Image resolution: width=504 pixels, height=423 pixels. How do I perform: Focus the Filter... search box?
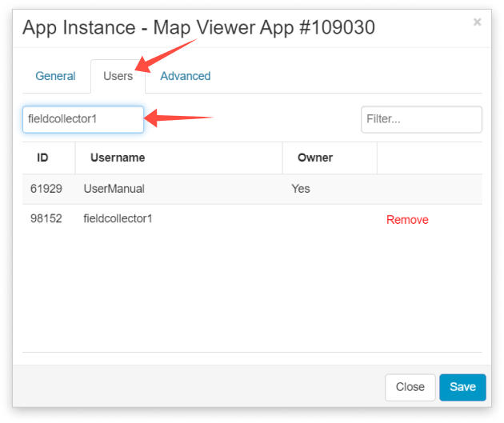pos(422,119)
